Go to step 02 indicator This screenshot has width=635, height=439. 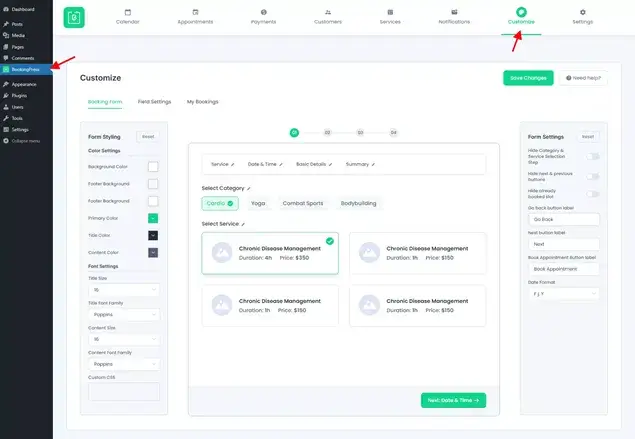[x=327, y=132]
